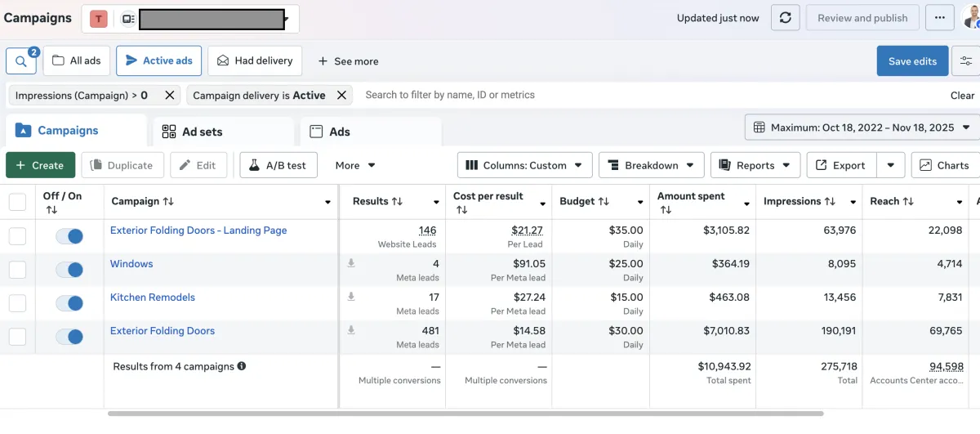Open the date range Maximum dropdown

pyautogui.click(x=862, y=128)
